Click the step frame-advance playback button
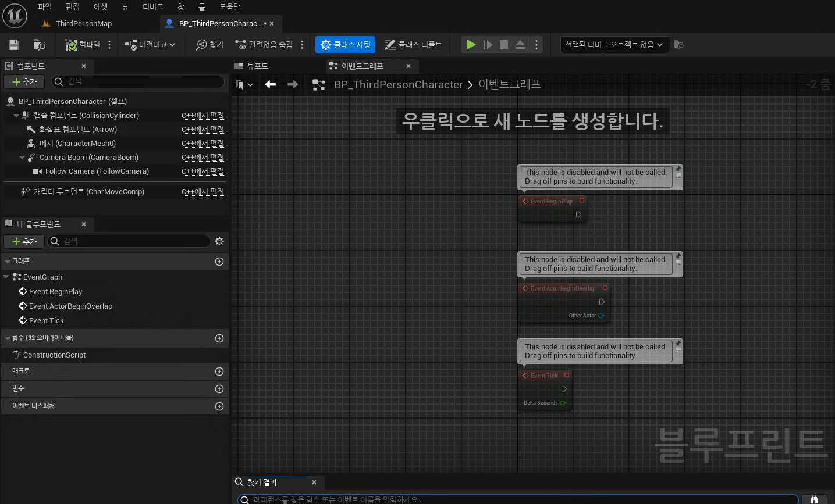 488,45
